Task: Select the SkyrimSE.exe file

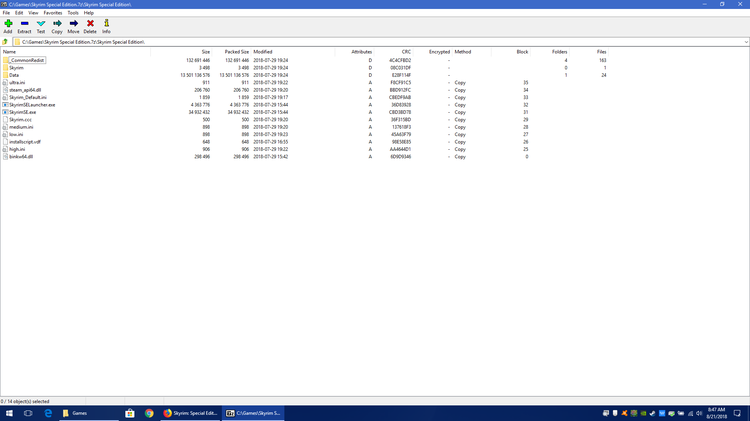Action: (22, 112)
